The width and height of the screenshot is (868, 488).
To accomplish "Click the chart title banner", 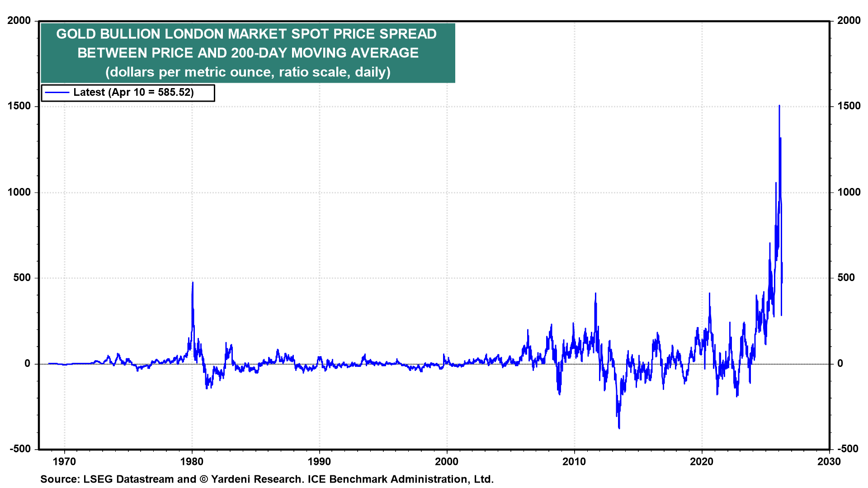I will coord(248,53).
